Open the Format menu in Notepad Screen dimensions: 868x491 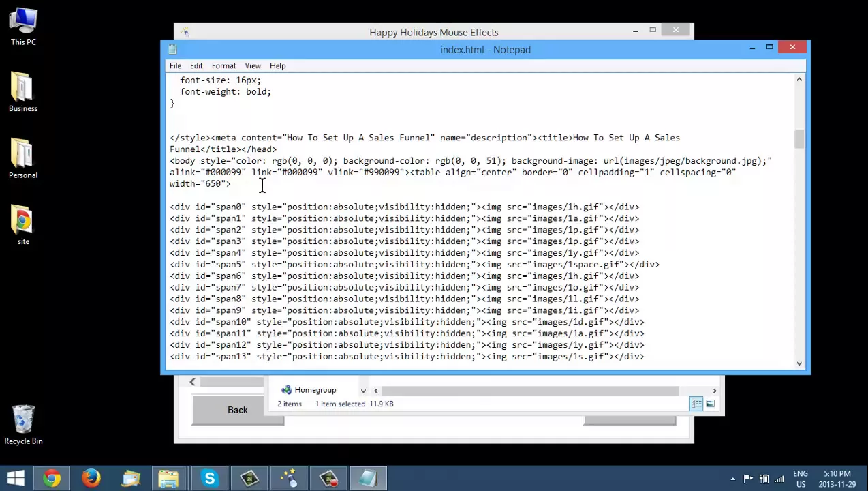click(223, 65)
